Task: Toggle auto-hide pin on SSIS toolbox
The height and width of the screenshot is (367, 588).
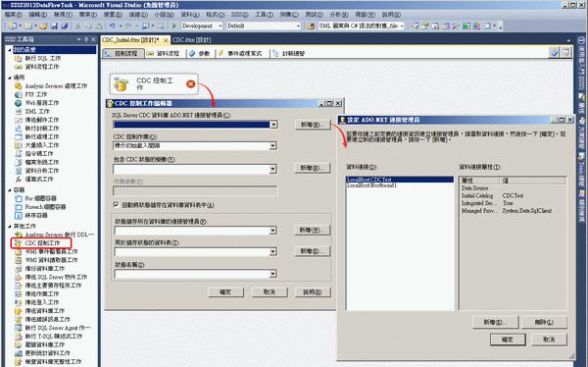Action: pos(86,39)
